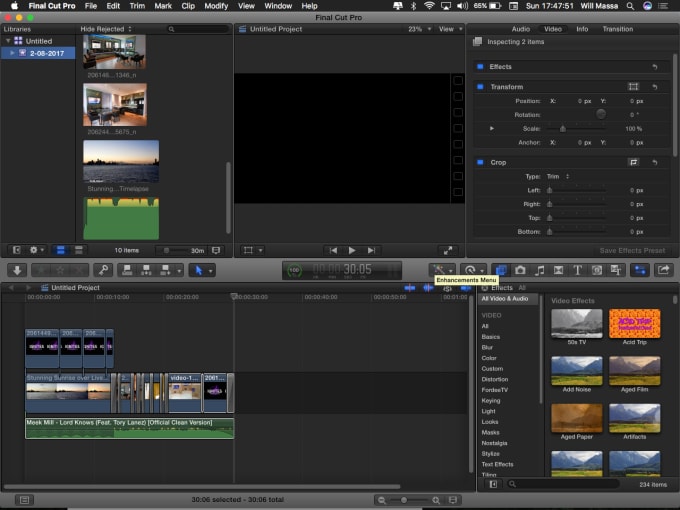Select the Aged Film effect thumbnail
The image size is (680, 510).
(634, 371)
